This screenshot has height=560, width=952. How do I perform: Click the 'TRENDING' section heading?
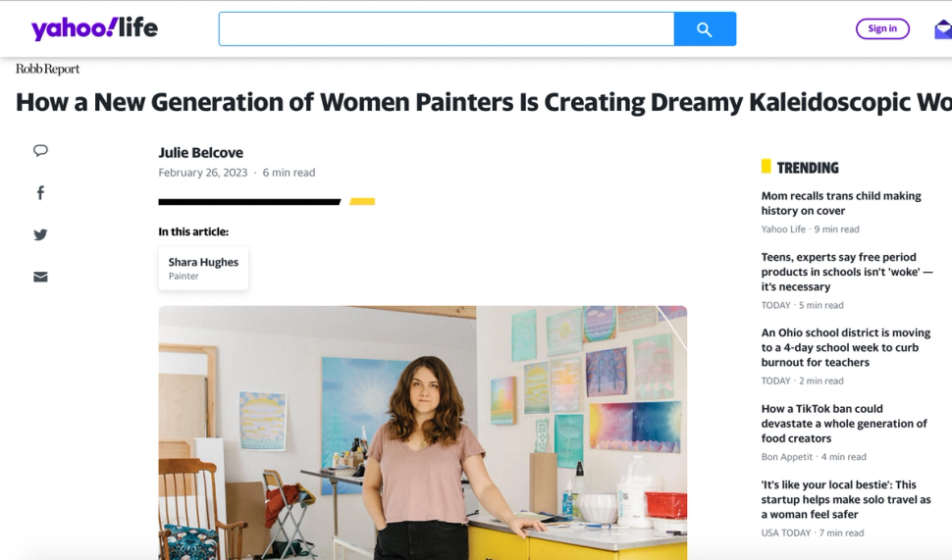[x=808, y=168]
